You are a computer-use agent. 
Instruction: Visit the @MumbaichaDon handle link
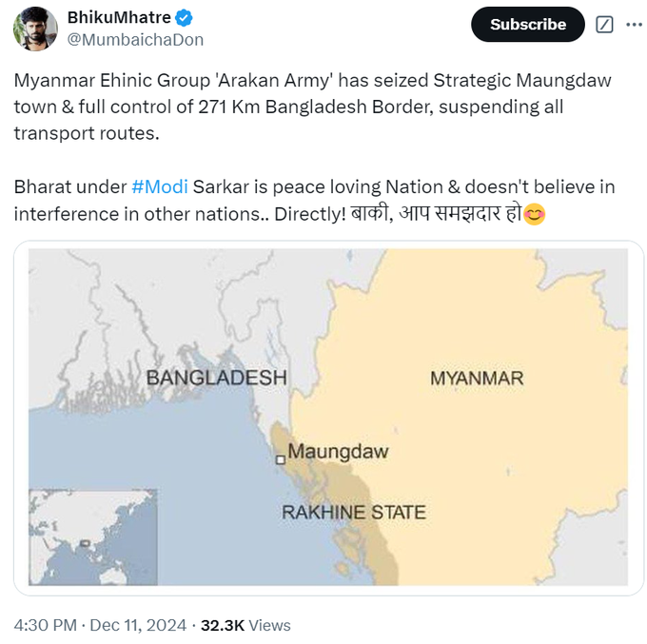pyautogui.click(x=135, y=39)
